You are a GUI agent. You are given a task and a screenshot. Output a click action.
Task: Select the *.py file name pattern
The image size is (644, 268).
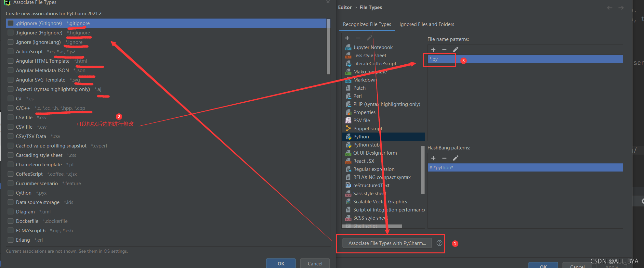click(525, 59)
